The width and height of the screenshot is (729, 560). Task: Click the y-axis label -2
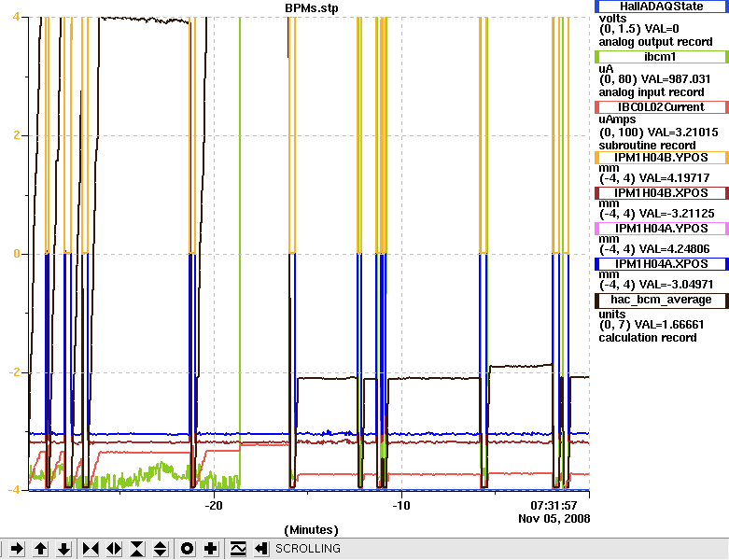pos(15,372)
